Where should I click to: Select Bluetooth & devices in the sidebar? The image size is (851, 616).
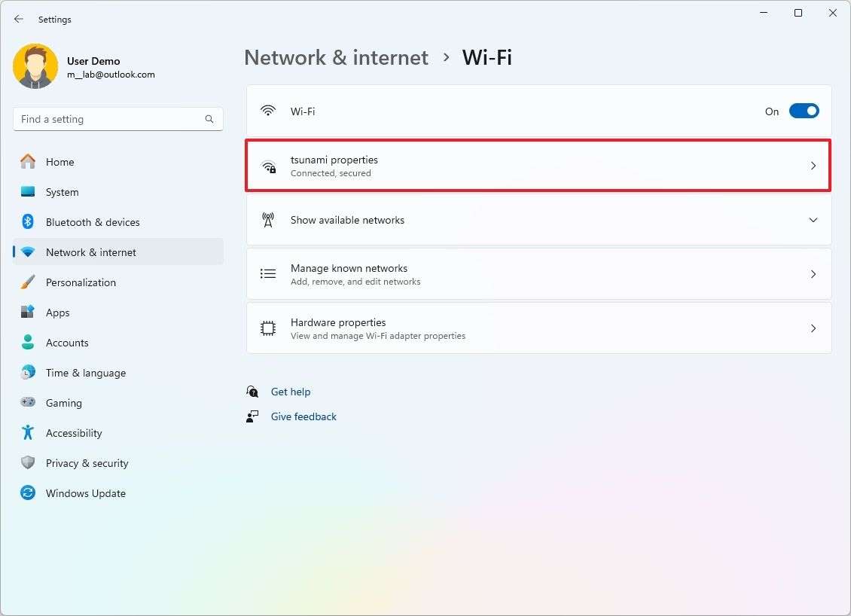pyautogui.click(x=93, y=222)
